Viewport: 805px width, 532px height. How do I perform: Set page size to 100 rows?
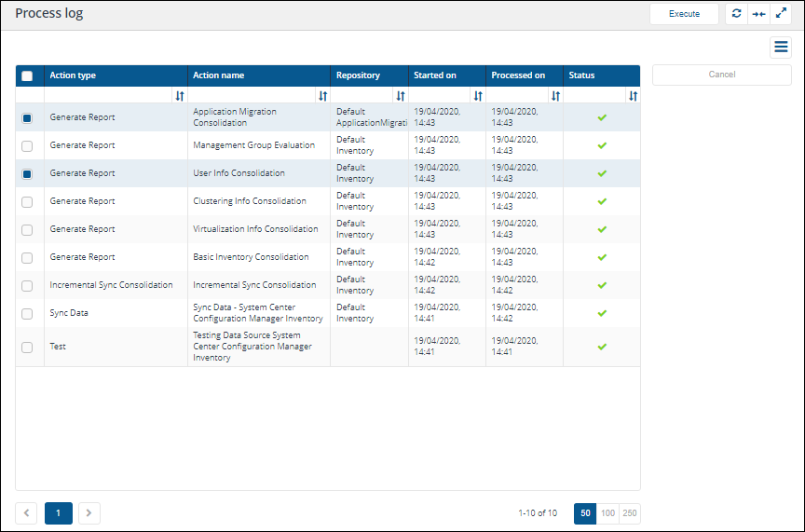click(x=607, y=513)
